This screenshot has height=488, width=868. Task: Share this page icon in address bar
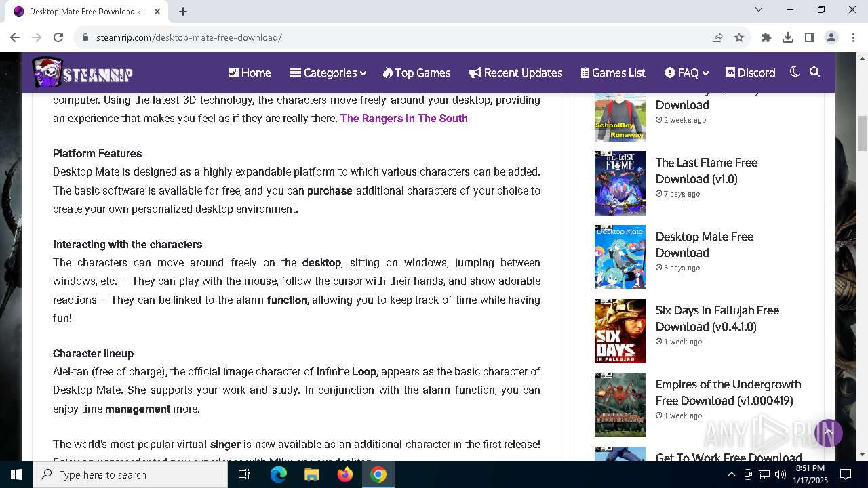(x=717, y=37)
